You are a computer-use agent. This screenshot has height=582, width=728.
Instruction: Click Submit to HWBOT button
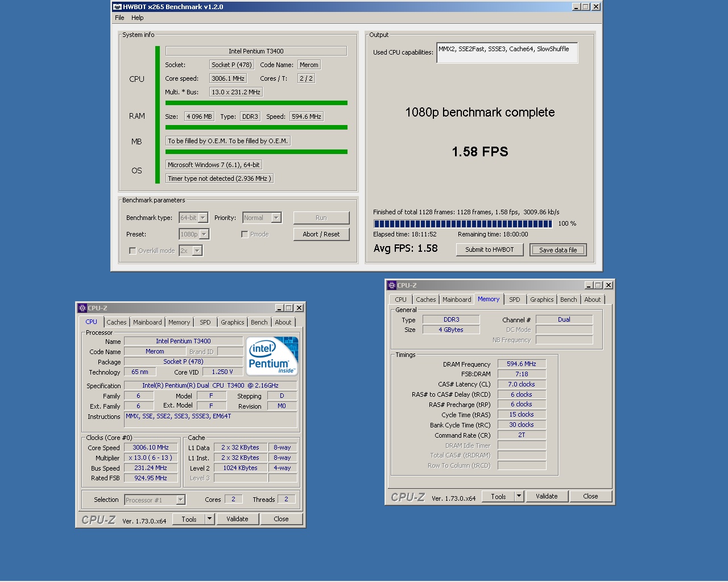pyautogui.click(x=490, y=250)
